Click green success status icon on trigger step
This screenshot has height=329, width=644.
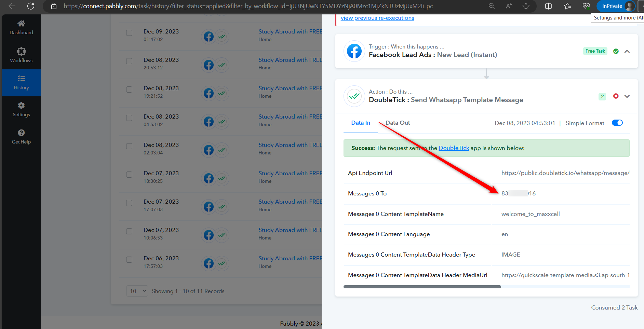(x=616, y=51)
